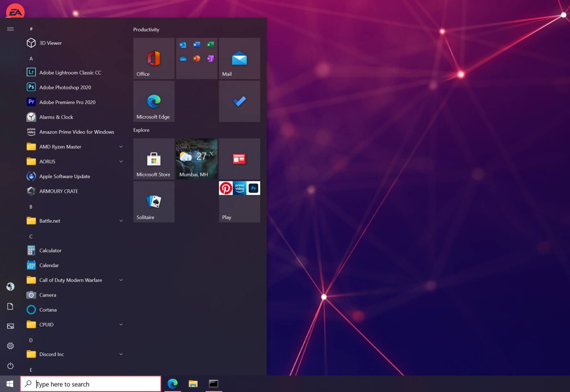570x392 pixels.
Task: Open the EA desktop icon
Action: pyautogui.click(x=15, y=11)
